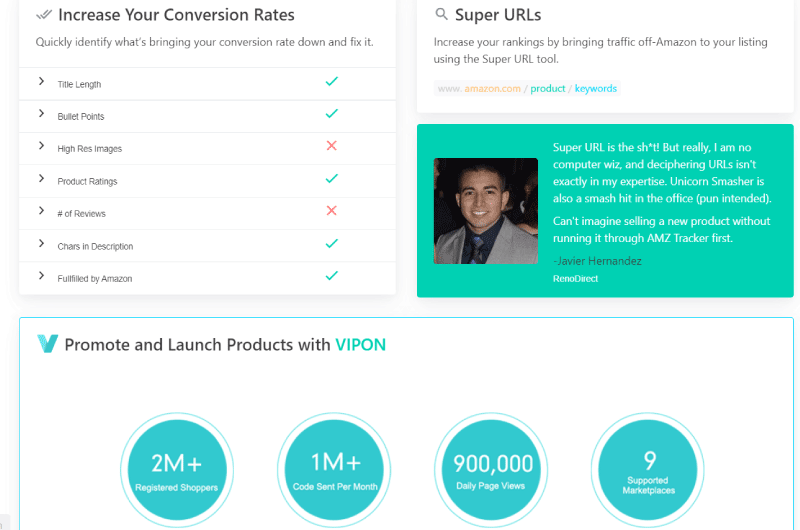Click the Vipon V logo icon
Viewport: 800px width, 530px height.
(x=47, y=344)
